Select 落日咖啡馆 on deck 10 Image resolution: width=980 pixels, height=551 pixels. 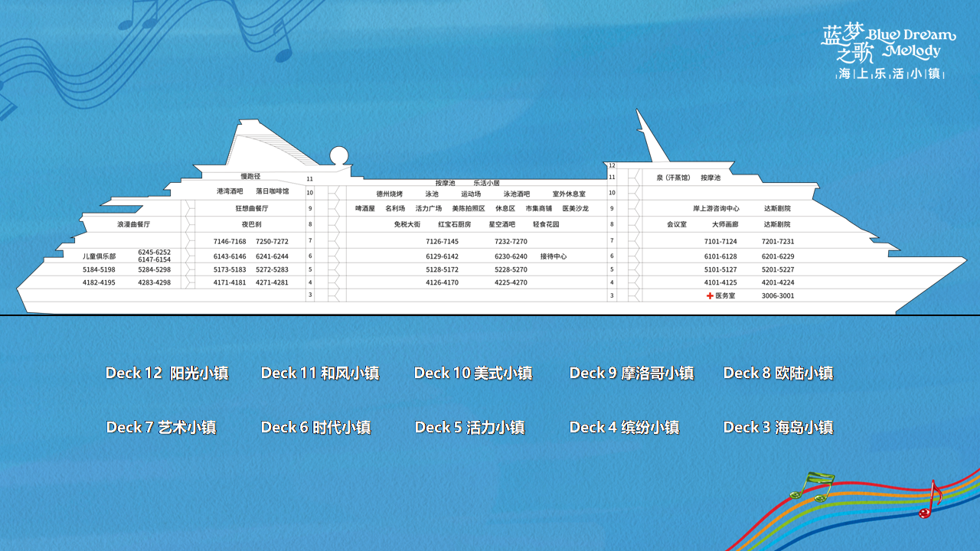pos(273,191)
